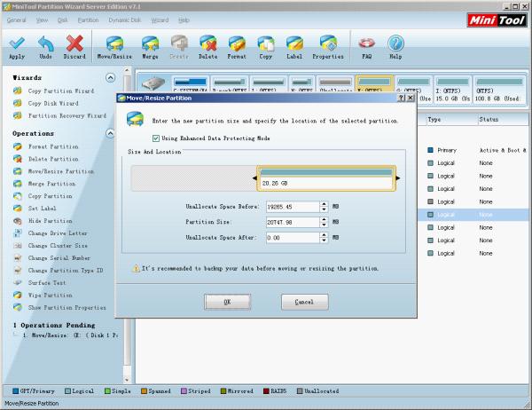
Task: Open the Help menu
Action: [184, 20]
